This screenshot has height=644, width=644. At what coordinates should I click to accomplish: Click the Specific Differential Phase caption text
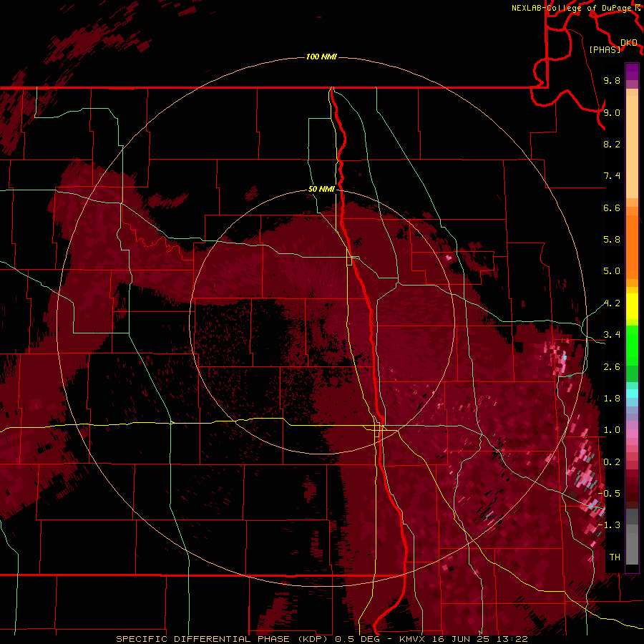click(x=224, y=639)
